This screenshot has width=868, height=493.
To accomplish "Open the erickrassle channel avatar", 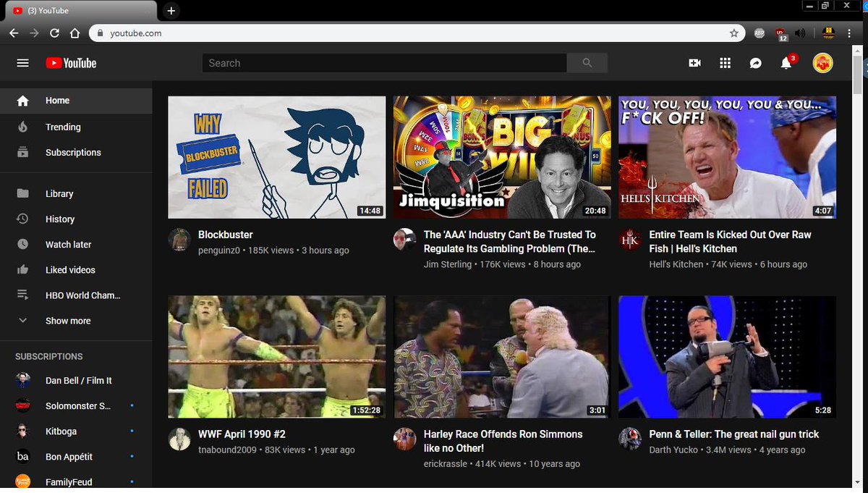I will [404, 439].
